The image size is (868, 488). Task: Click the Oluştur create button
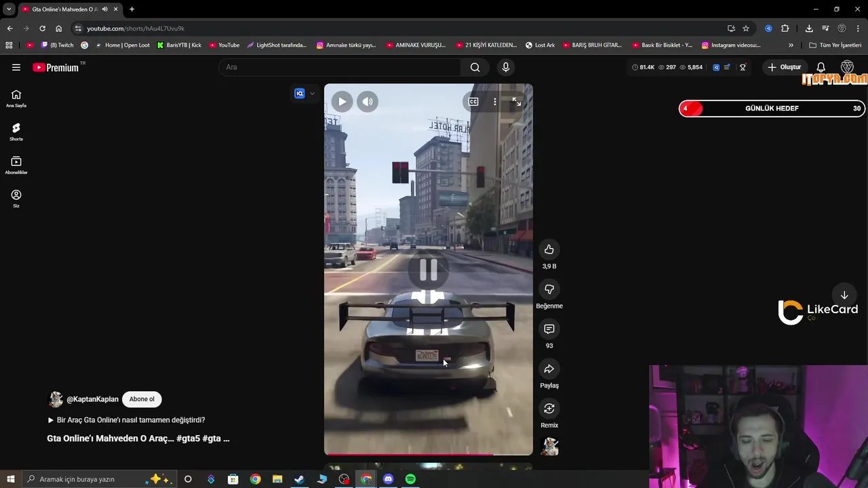(785, 67)
